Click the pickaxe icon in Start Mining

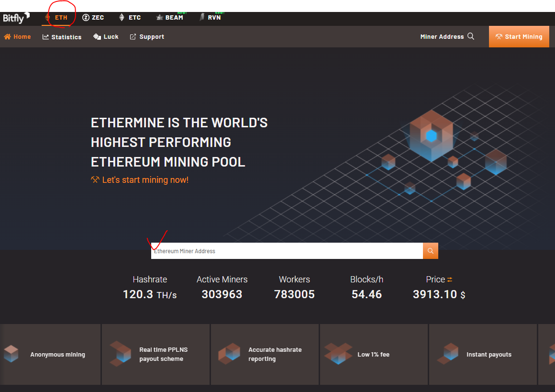(x=499, y=37)
